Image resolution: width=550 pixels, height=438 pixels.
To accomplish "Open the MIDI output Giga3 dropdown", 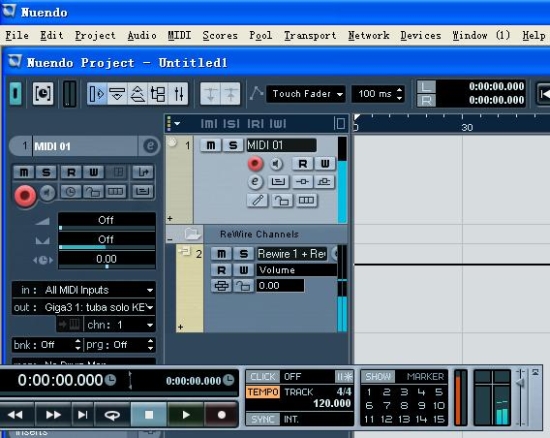I will (x=84, y=308).
